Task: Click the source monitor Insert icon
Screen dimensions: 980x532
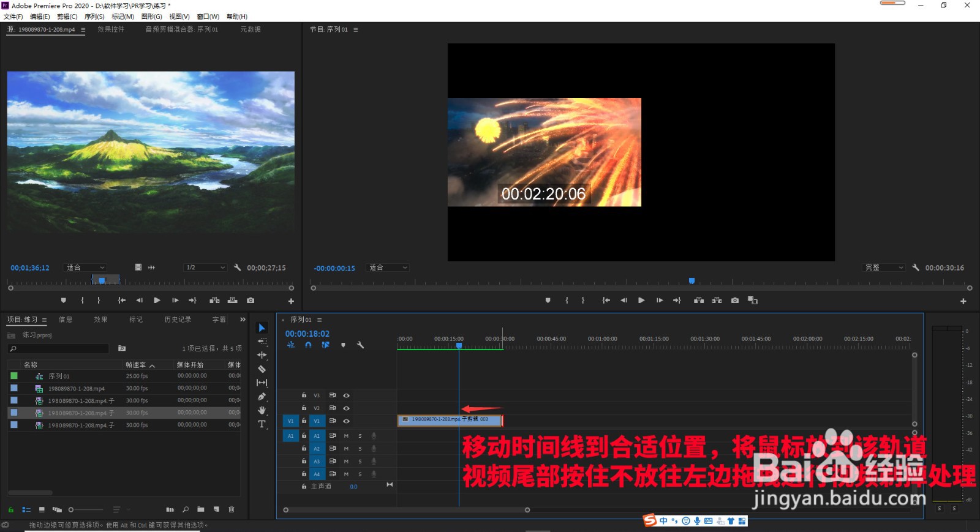Action: (214, 301)
